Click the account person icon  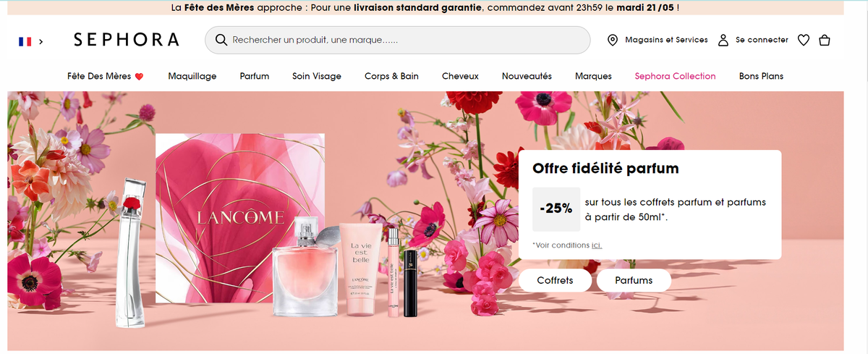click(x=723, y=41)
